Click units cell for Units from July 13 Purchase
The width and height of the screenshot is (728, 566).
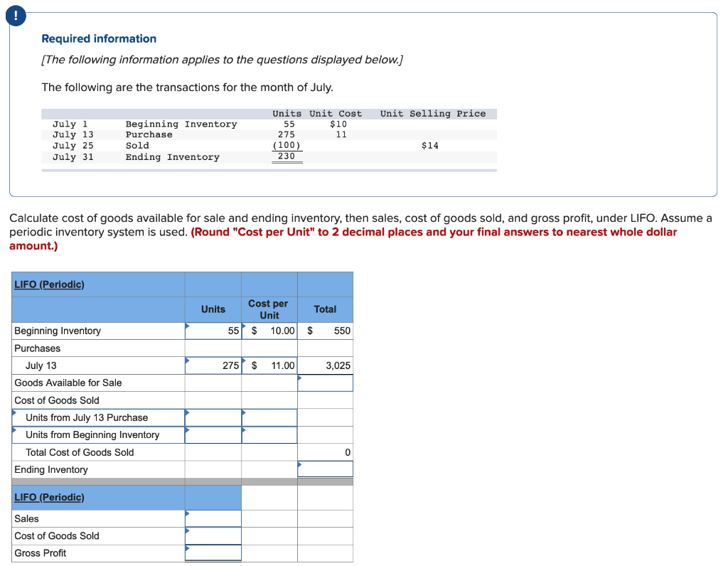point(213,417)
